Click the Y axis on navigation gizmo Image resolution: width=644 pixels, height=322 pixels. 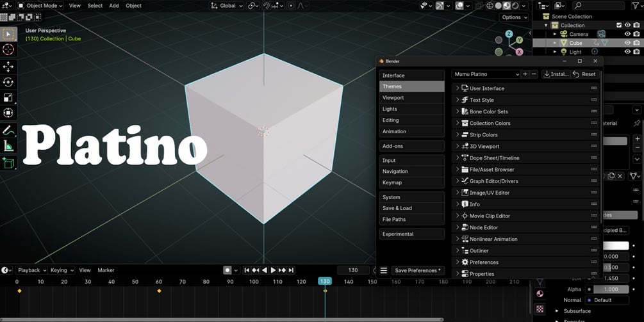point(520,40)
